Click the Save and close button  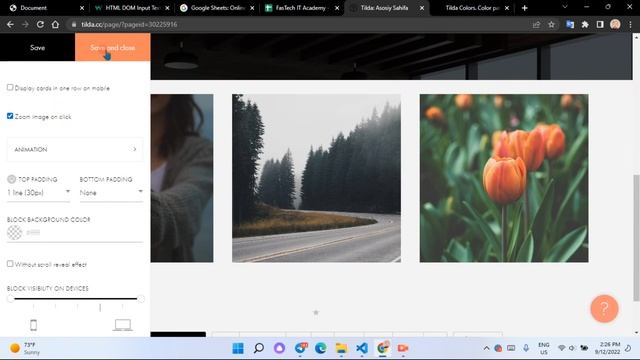(x=113, y=47)
